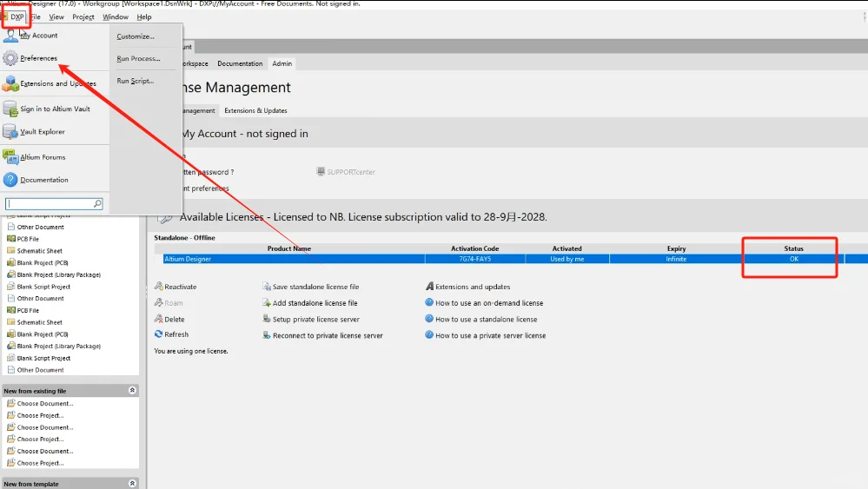This screenshot has height=489, width=868.
Task: Open Extensions and updates link in license actions
Action: (x=473, y=287)
